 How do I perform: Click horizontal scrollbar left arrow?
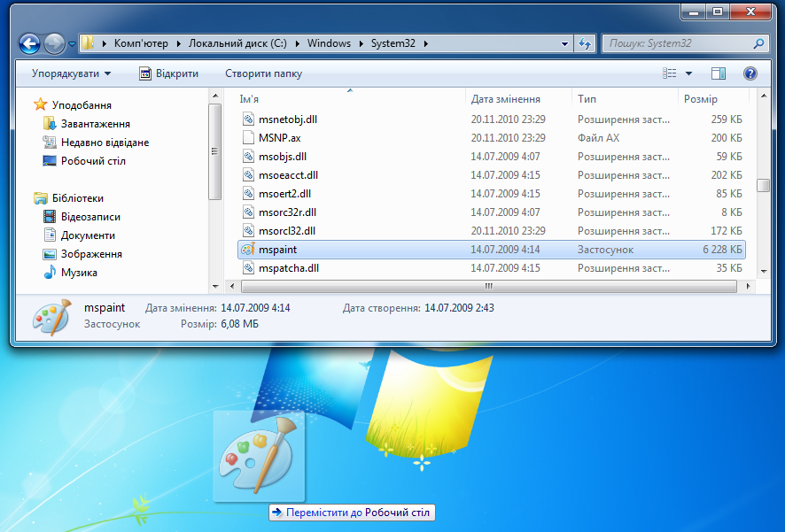(x=231, y=287)
